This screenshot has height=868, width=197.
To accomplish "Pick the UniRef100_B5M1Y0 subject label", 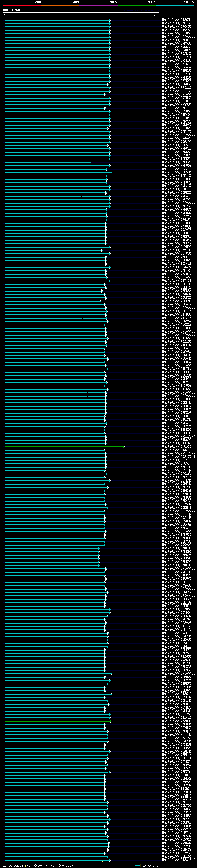I will 177,819.
